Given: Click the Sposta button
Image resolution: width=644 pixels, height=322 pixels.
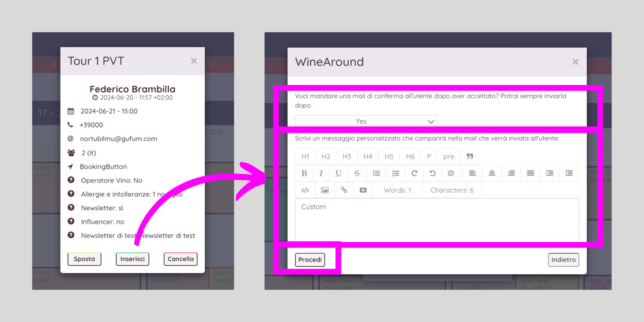Looking at the screenshot, I should 84,259.
